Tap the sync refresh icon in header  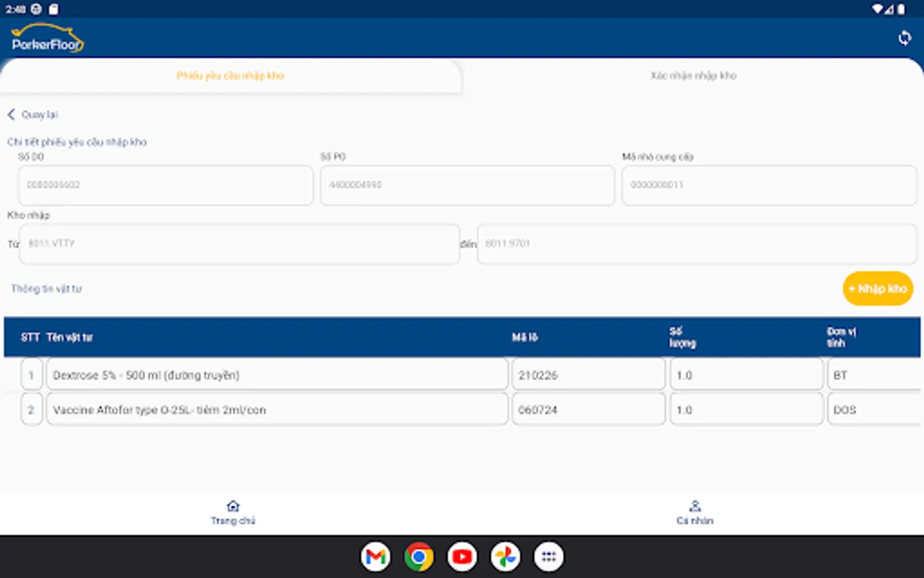tap(905, 38)
